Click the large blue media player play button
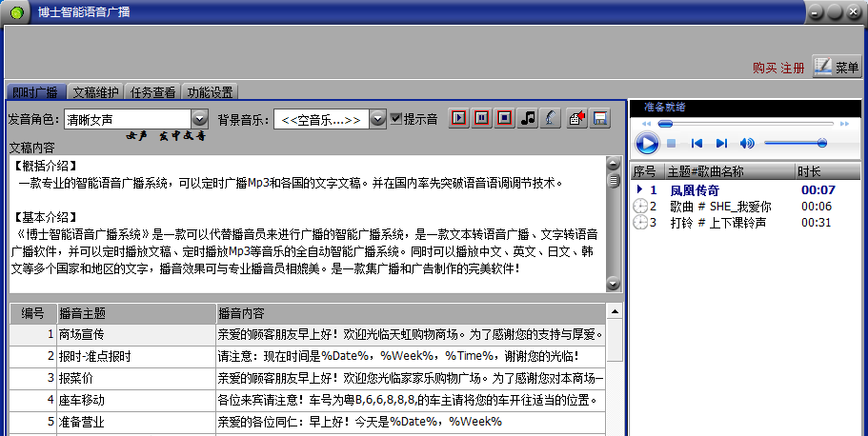Screen dimensions: 868x436 point(647,144)
